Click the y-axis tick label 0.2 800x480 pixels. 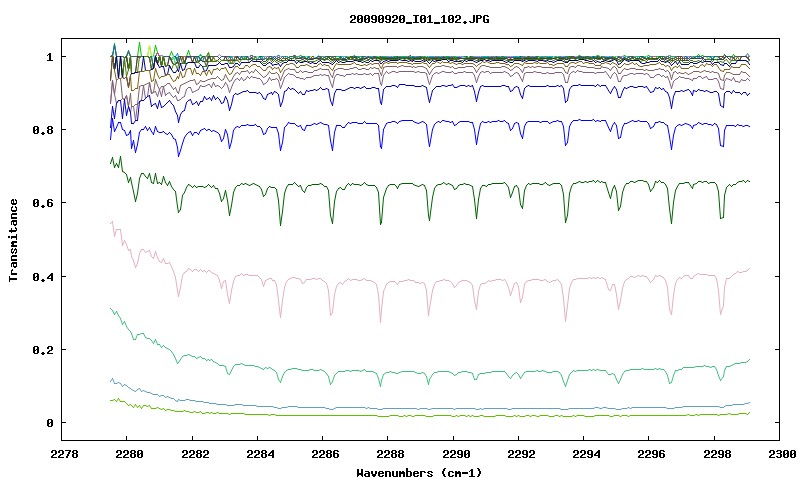pyautogui.click(x=42, y=350)
